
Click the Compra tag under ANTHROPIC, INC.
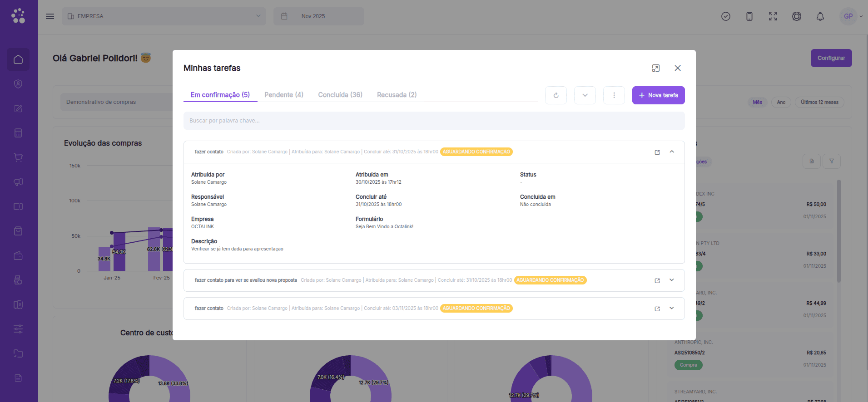click(689, 365)
